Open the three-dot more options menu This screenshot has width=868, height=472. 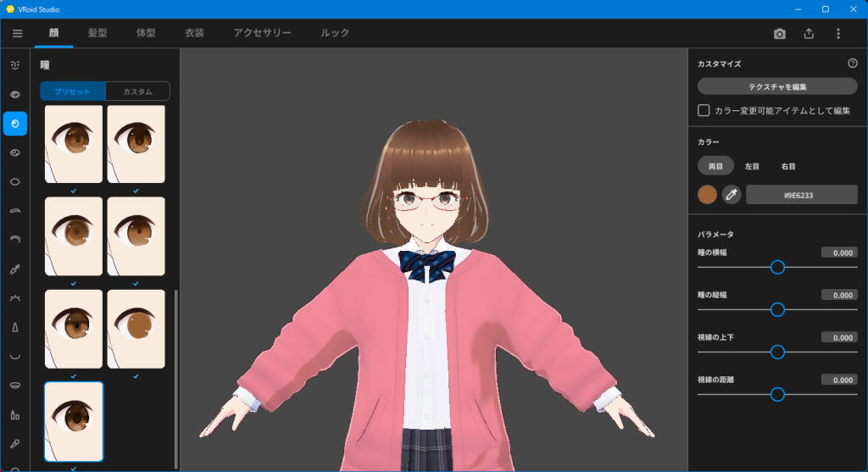pyautogui.click(x=838, y=34)
